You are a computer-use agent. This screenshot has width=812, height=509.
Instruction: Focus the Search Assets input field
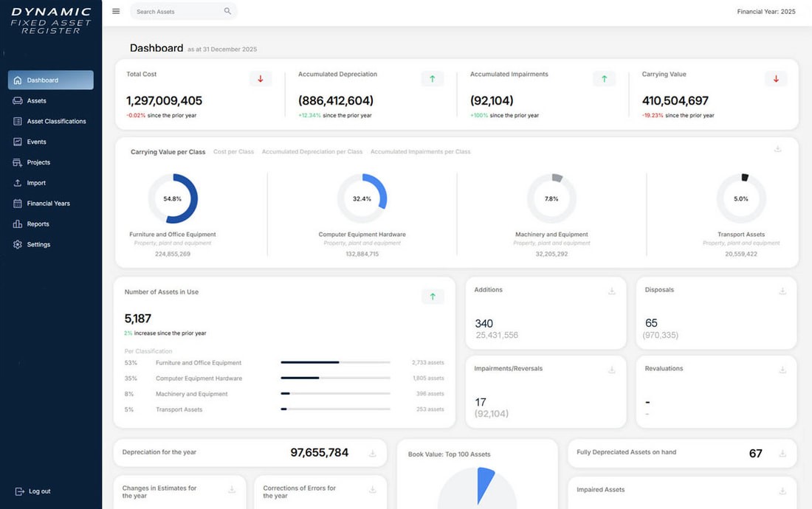[177, 12]
